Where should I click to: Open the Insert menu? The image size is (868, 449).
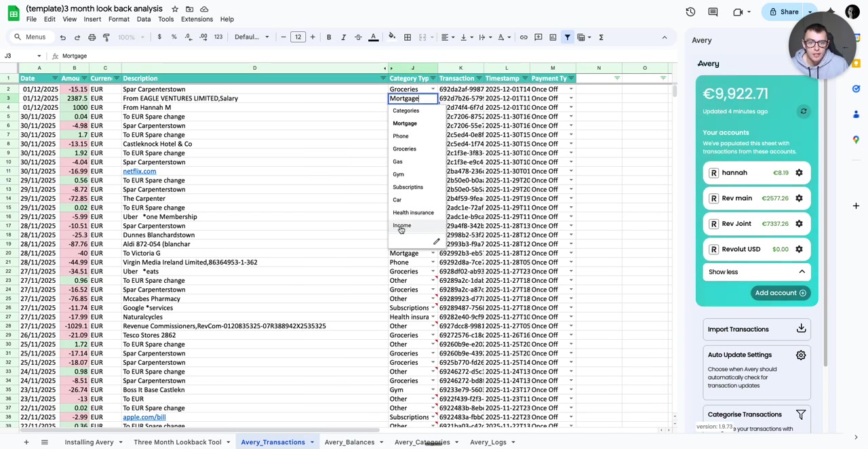click(x=92, y=19)
